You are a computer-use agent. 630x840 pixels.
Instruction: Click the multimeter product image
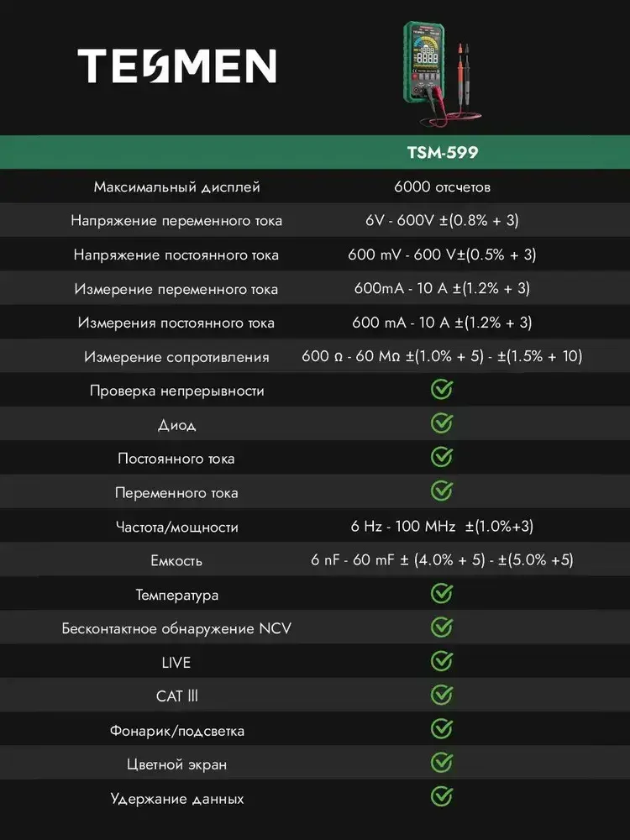point(441,75)
